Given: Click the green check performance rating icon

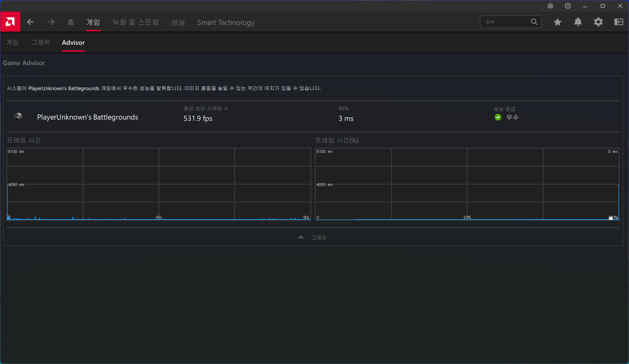Looking at the screenshot, I should [498, 117].
